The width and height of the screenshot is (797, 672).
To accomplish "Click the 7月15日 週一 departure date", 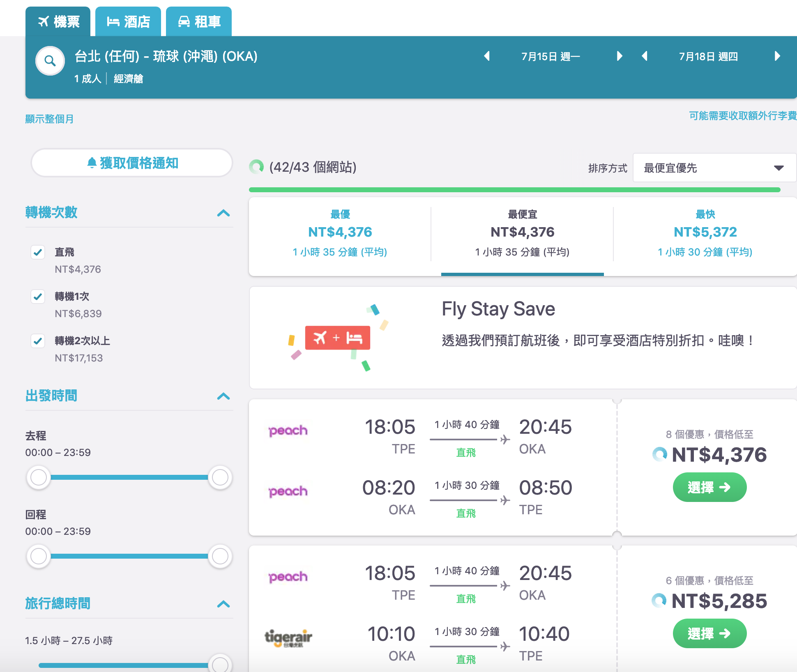I will point(551,57).
